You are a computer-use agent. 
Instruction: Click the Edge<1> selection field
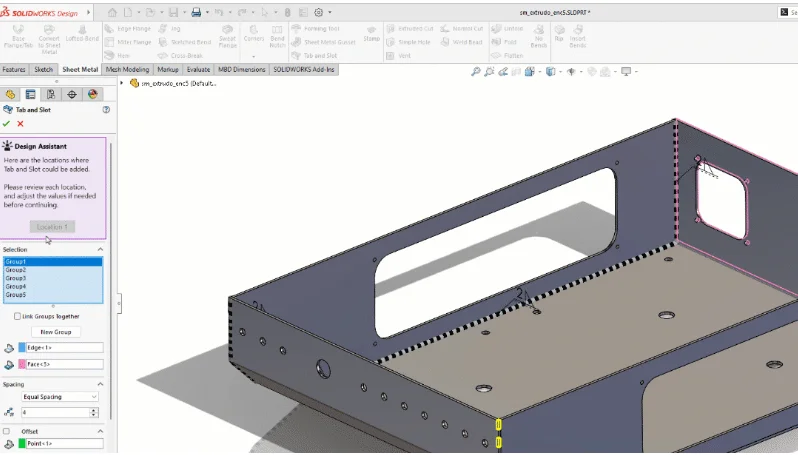(x=61, y=347)
